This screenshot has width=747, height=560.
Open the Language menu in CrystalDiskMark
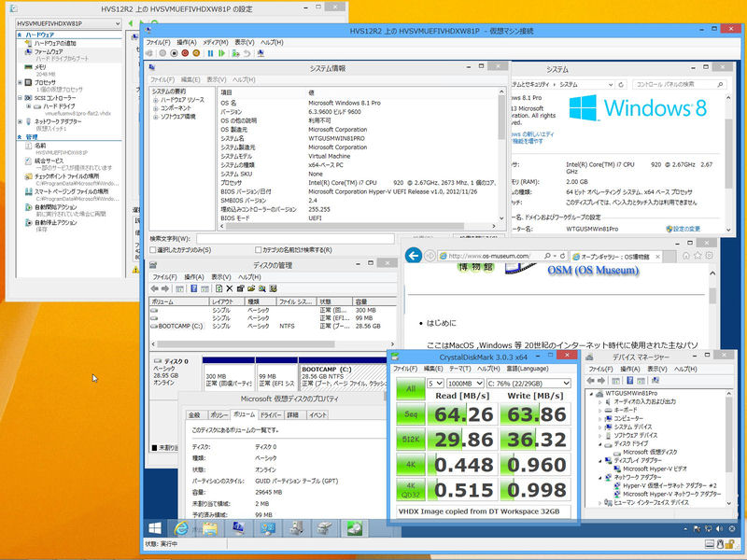[x=527, y=369]
